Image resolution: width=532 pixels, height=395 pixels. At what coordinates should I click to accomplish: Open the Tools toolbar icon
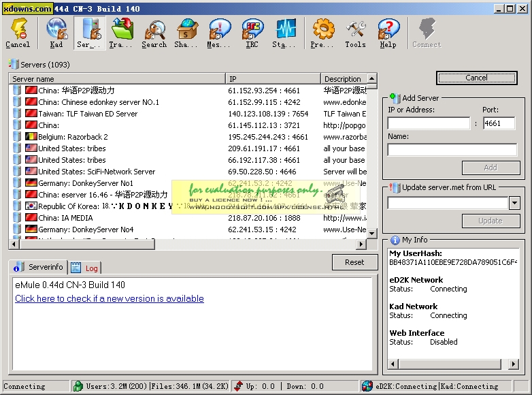(355, 33)
